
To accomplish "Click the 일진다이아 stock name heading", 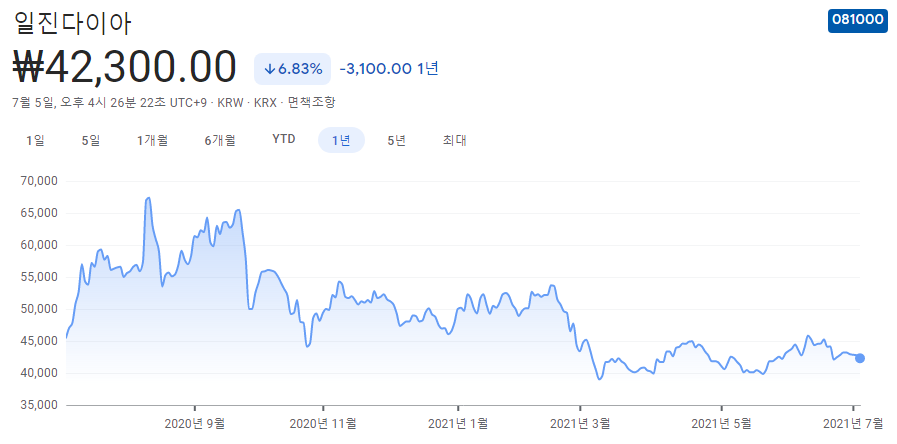I will tap(72, 23).
